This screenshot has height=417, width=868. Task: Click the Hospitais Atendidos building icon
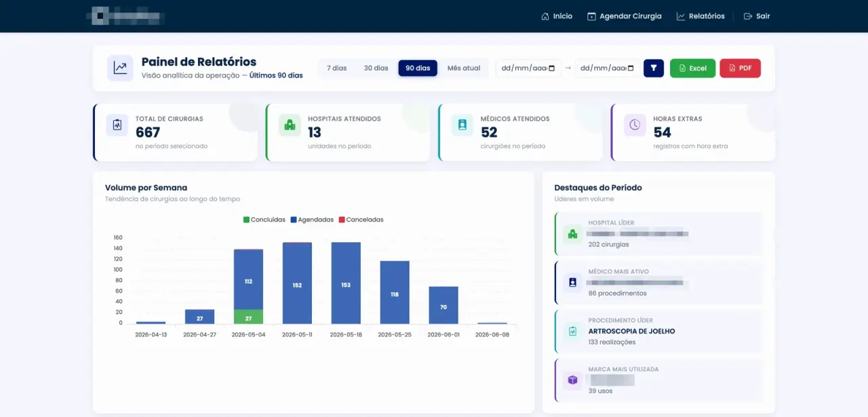pyautogui.click(x=290, y=125)
